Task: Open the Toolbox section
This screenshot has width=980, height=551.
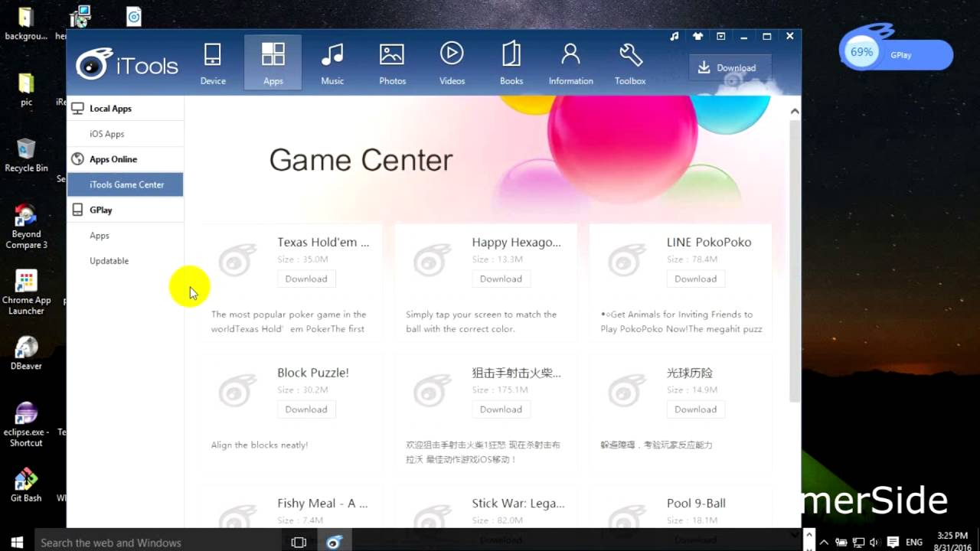Action: [x=630, y=64]
